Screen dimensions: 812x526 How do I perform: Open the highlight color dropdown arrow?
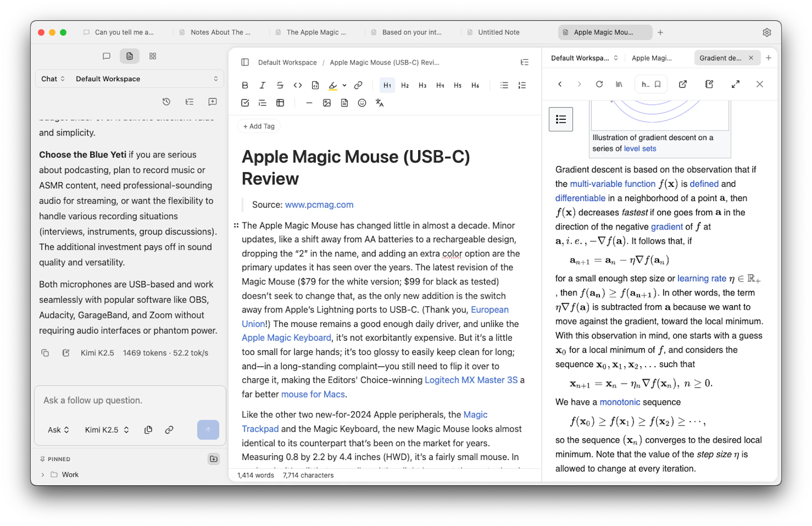(345, 85)
